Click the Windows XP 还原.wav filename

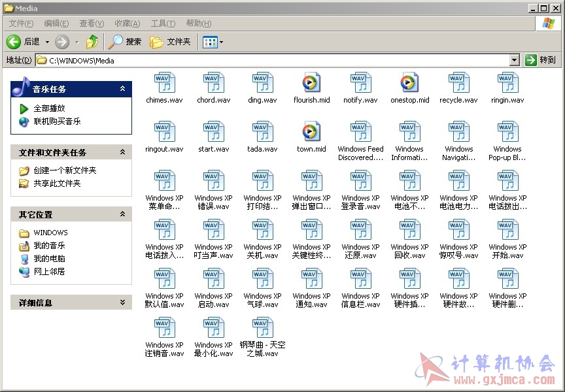click(x=361, y=252)
